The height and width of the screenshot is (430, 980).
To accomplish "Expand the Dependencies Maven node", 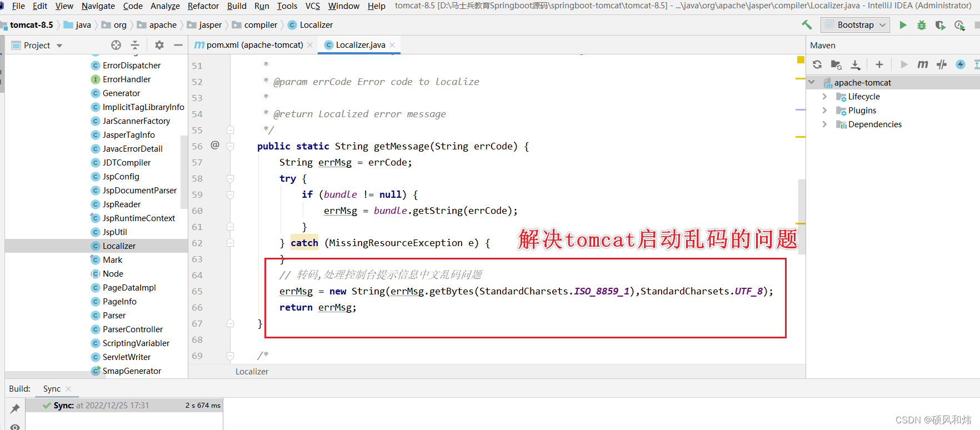I will [825, 124].
